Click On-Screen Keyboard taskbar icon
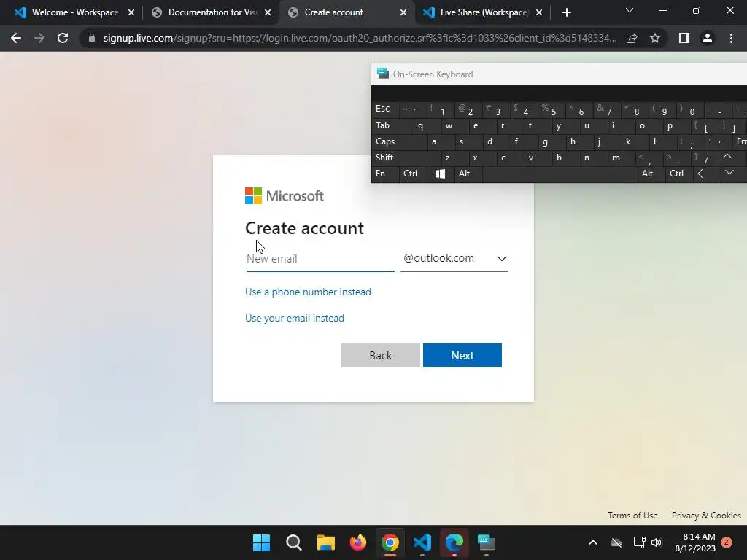The height and width of the screenshot is (560, 747). click(487, 542)
